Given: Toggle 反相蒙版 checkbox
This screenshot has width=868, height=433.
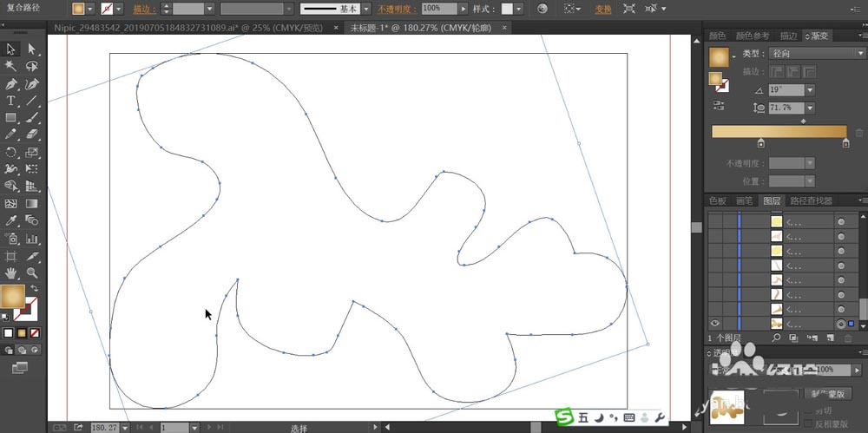Looking at the screenshot, I should 808,423.
